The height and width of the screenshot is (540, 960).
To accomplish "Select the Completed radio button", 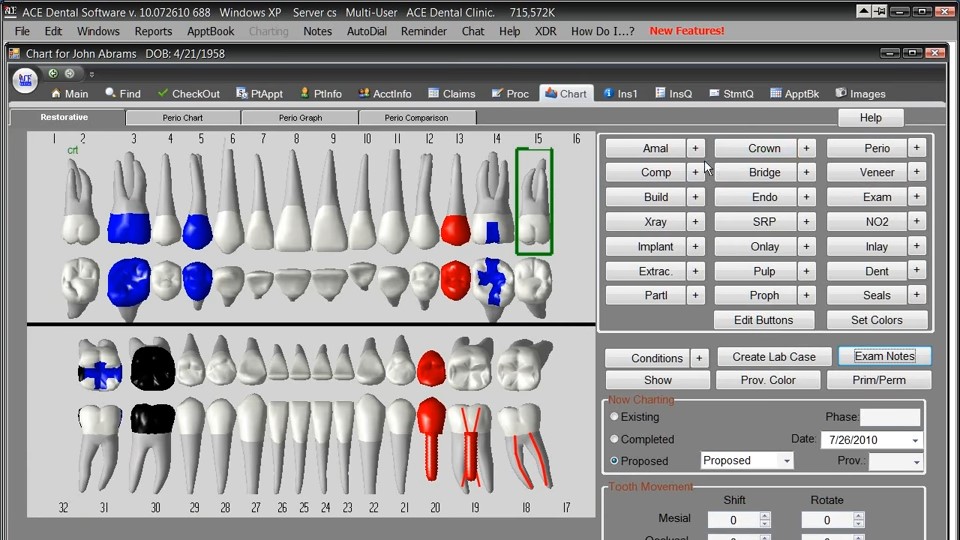I will point(614,439).
